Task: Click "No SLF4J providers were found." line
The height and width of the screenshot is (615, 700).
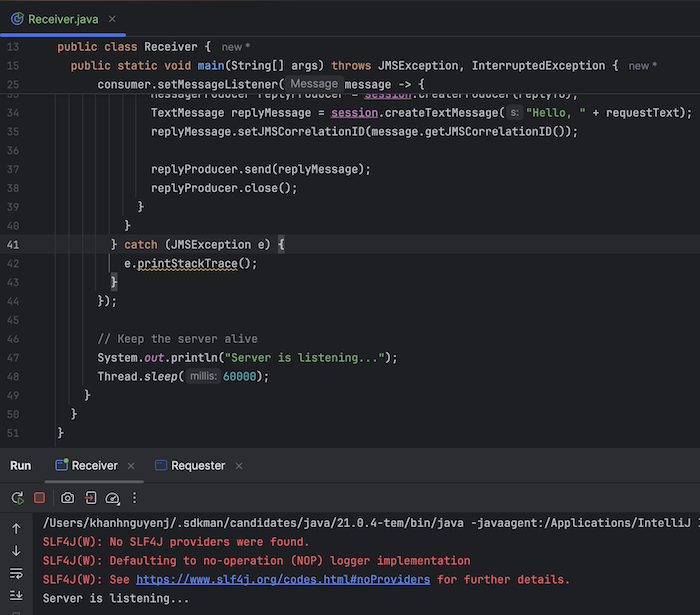Action: click(176, 542)
